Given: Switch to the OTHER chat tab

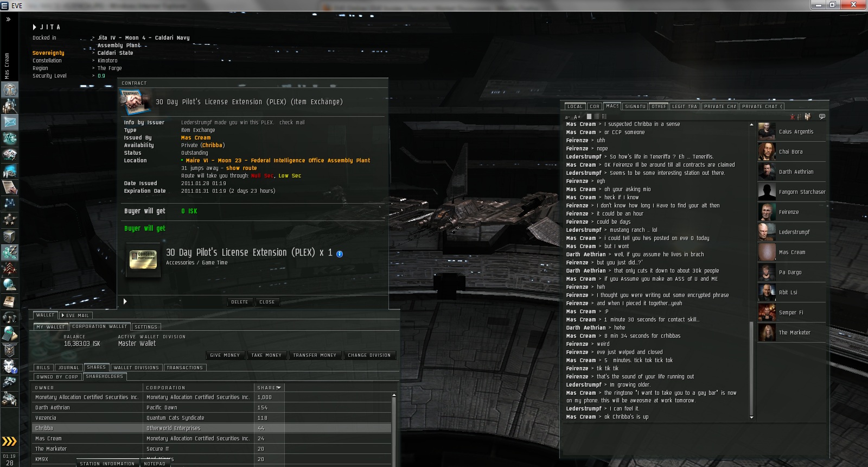Looking at the screenshot, I should [x=659, y=106].
